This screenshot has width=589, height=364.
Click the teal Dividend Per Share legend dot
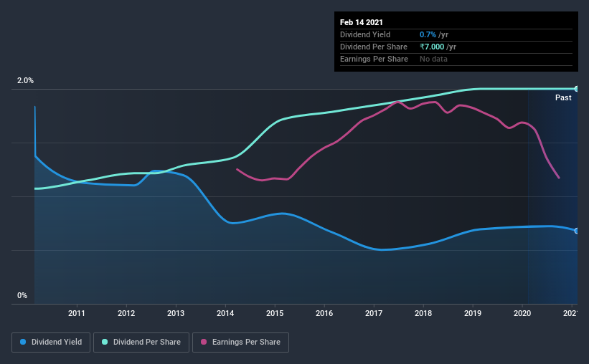pos(105,342)
